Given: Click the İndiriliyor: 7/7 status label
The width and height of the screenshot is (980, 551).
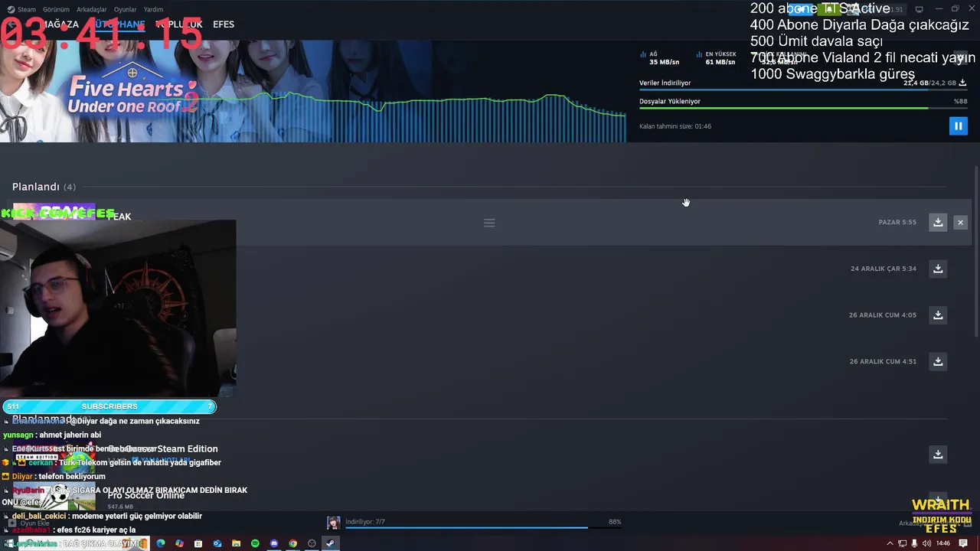Looking at the screenshot, I should [365, 521].
